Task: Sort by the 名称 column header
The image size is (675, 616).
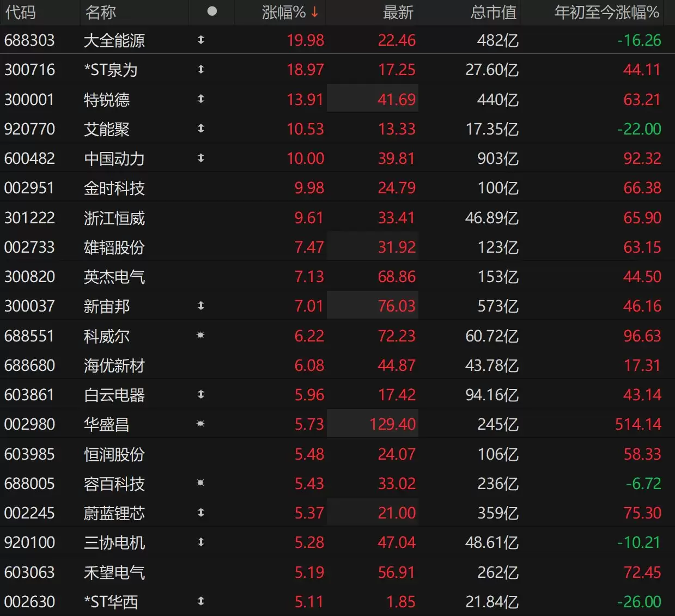Action: tap(100, 12)
